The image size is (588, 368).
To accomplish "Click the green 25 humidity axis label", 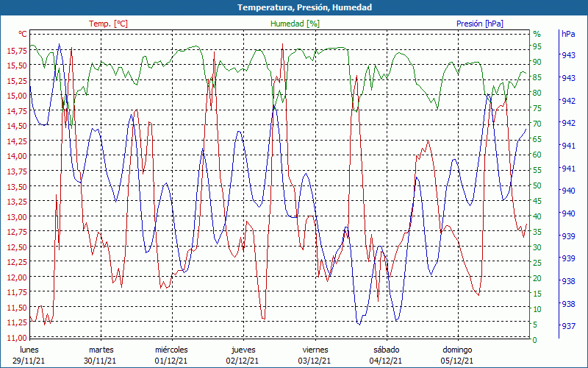I will click(537, 263).
